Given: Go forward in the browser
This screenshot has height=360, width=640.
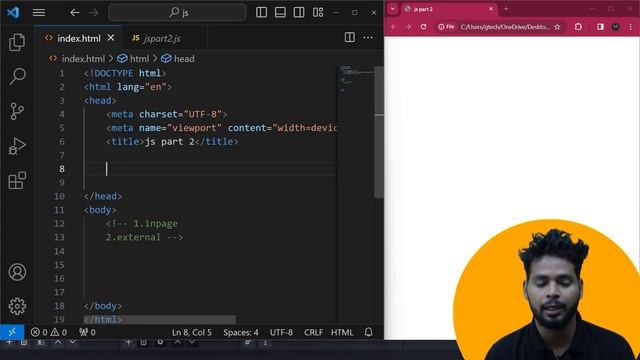Looking at the screenshot, I should [408, 27].
